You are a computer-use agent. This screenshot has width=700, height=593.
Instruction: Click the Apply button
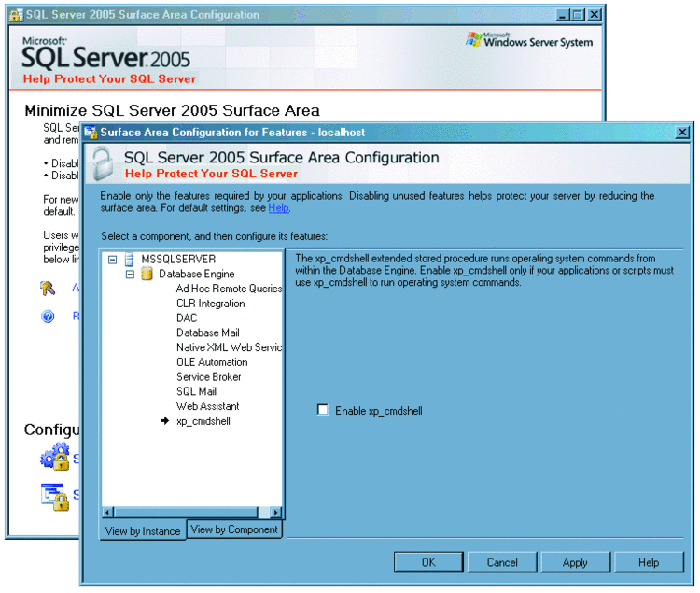(576, 562)
